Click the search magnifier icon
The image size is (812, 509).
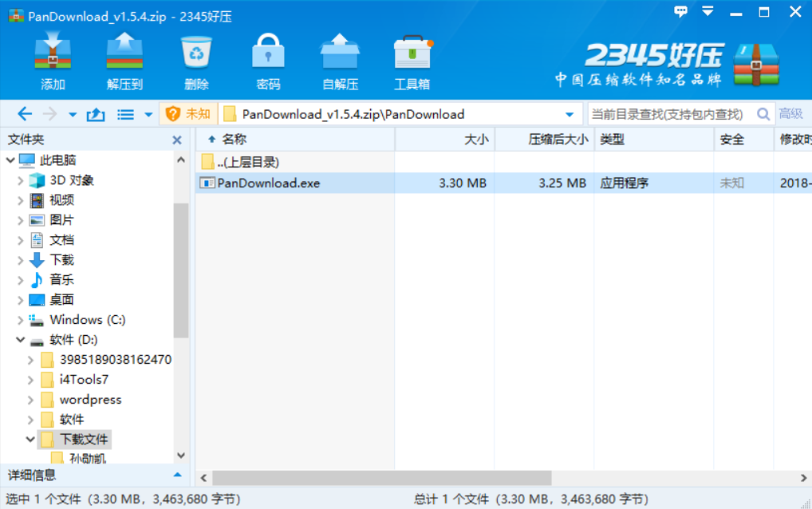coord(763,114)
